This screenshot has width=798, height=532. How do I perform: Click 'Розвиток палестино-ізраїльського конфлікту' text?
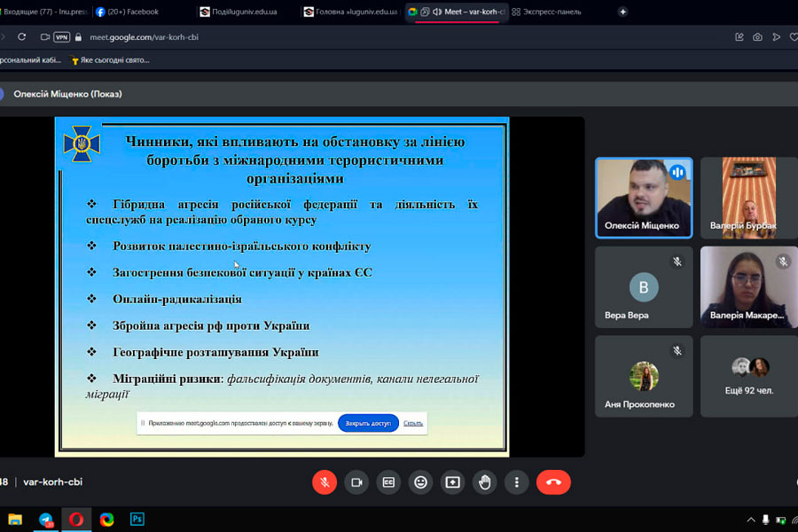pos(242,246)
